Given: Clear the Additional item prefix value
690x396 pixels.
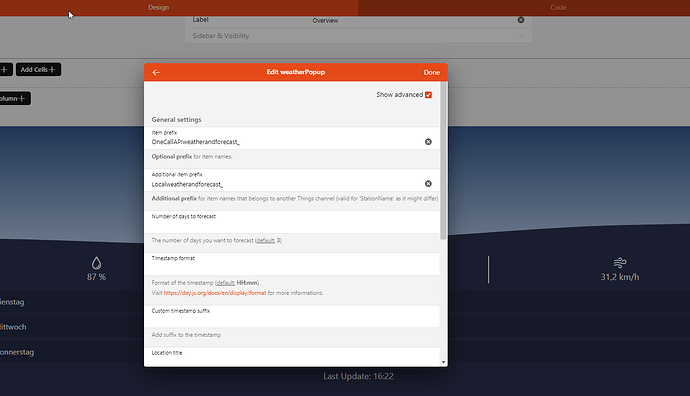Looking at the screenshot, I should (x=428, y=183).
